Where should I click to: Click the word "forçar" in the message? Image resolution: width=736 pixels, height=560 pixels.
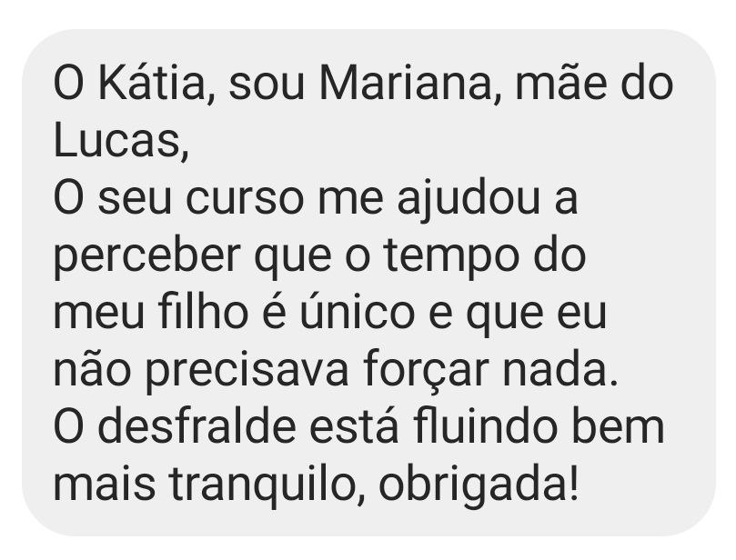[x=426, y=373]
